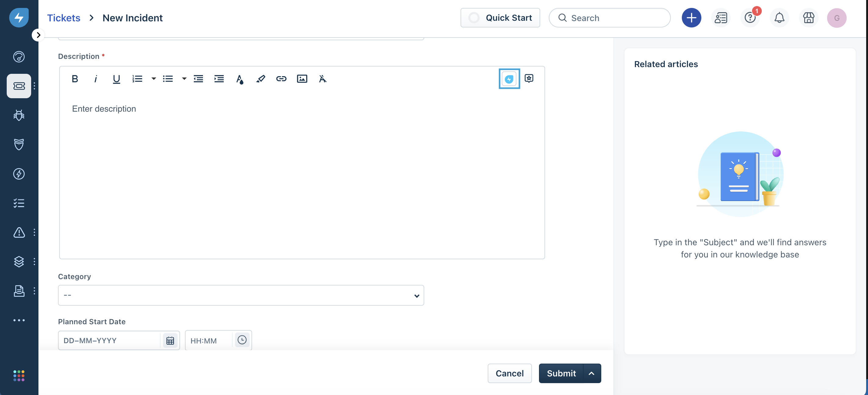This screenshot has width=868, height=395.
Task: Click the ordered list icon
Action: 137,79
